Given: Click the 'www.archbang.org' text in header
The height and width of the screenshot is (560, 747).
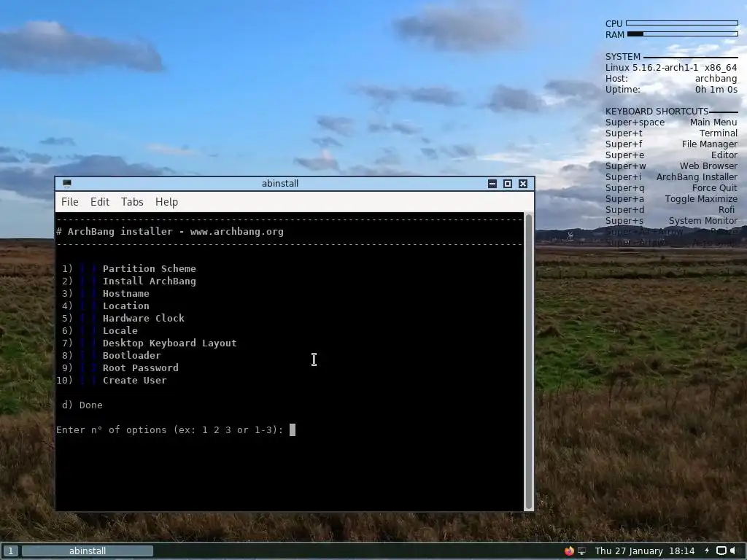Looking at the screenshot, I should click(x=237, y=231).
